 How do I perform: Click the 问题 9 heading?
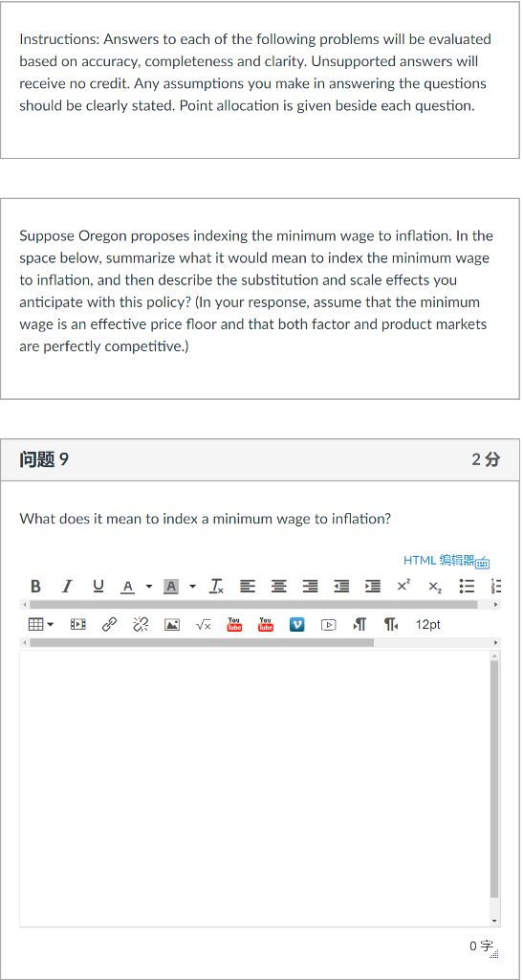coord(44,460)
